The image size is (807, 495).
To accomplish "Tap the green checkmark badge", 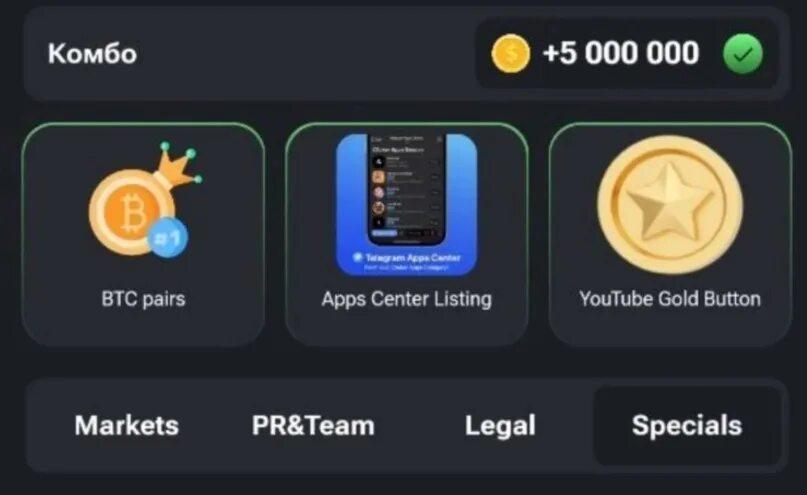I will coord(743,54).
